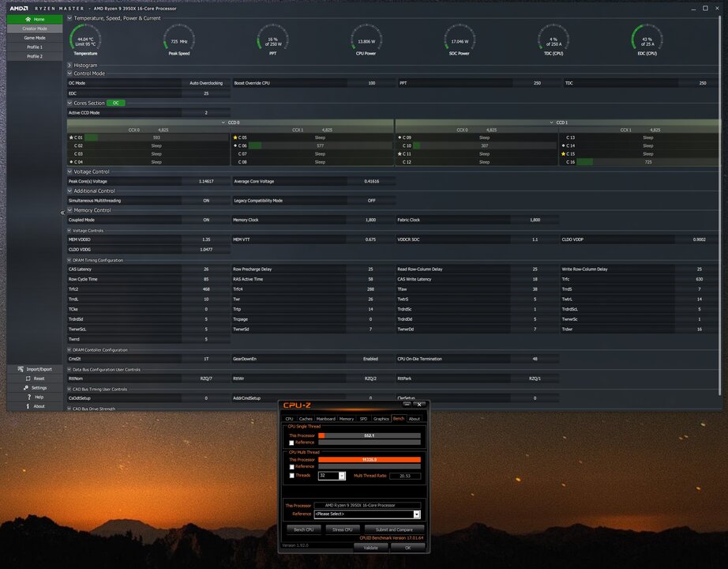Expand the Histogram section
Screen dimensions: 728x569
pyautogui.click(x=69, y=65)
